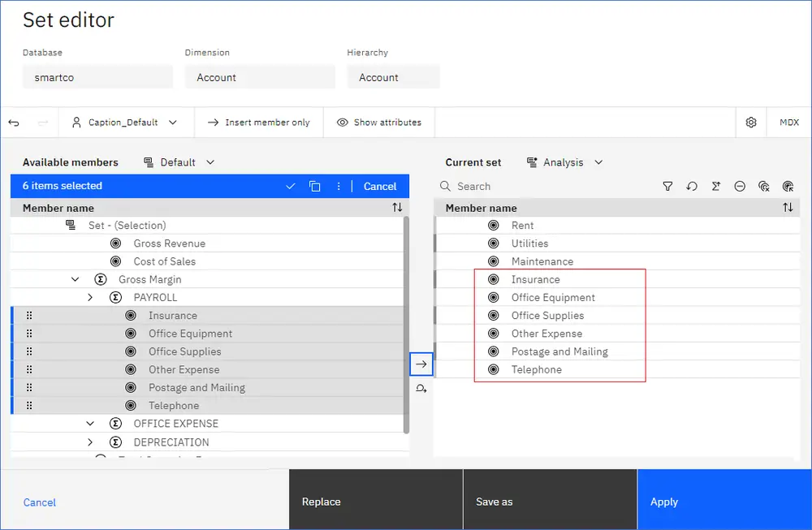Viewport: 812px width, 530px height.
Task: Toggle Insert member only mode
Action: [x=258, y=122]
